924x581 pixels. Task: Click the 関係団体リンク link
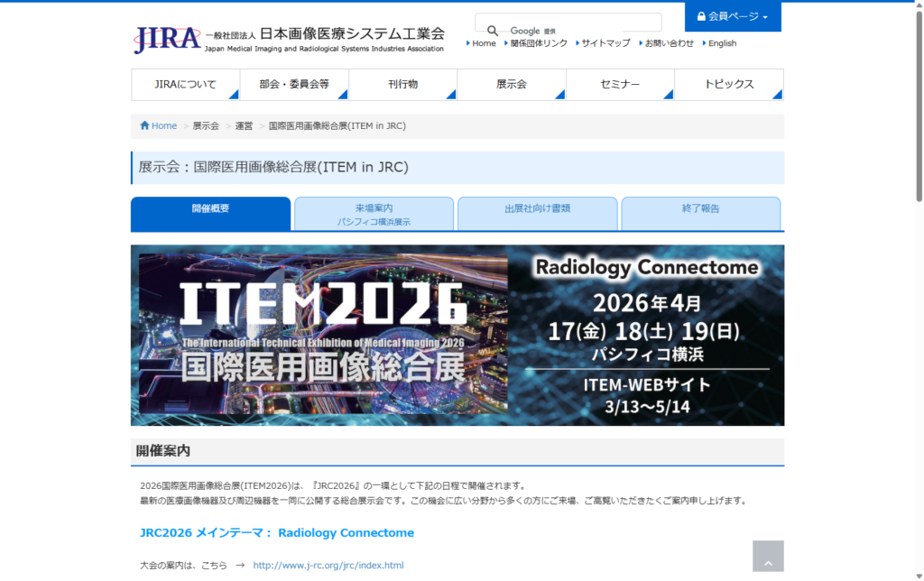point(537,42)
